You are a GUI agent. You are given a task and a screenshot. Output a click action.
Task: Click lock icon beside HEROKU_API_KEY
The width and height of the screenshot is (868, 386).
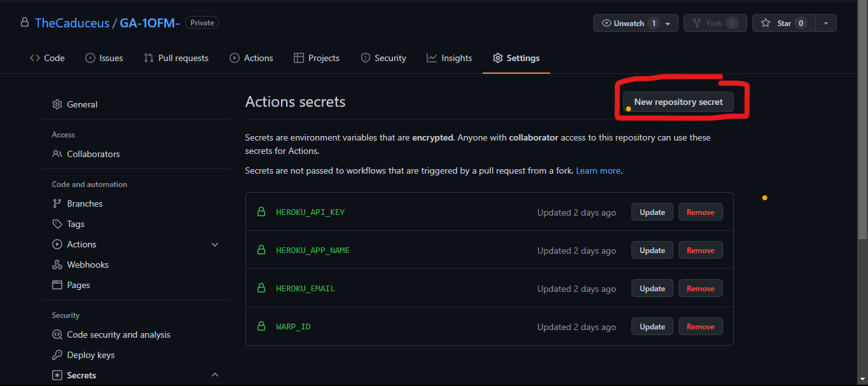[261, 212]
